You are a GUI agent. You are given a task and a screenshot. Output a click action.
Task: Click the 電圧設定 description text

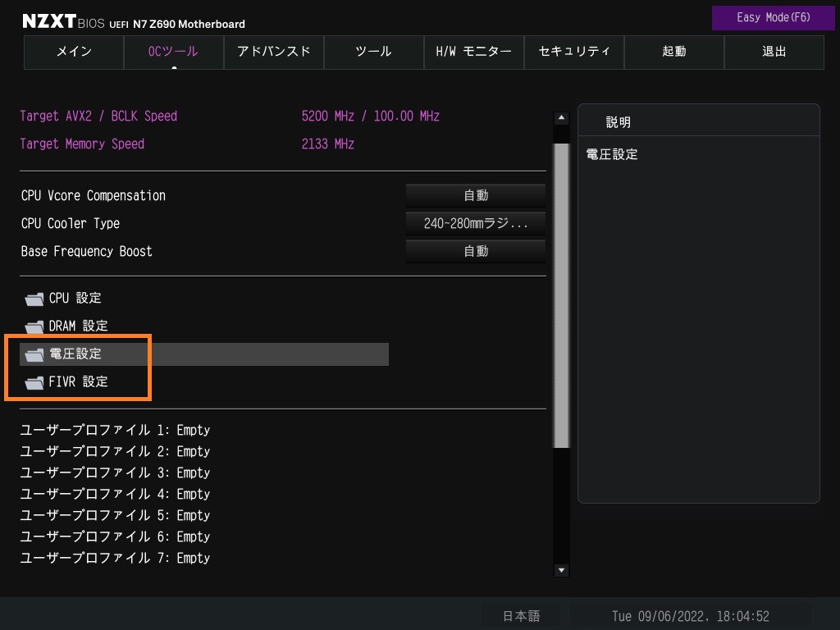click(612, 155)
